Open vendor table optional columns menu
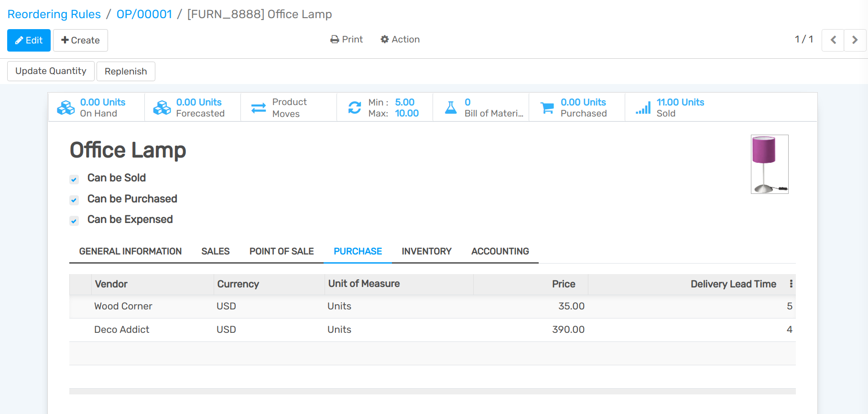The width and height of the screenshot is (868, 414). (x=791, y=284)
